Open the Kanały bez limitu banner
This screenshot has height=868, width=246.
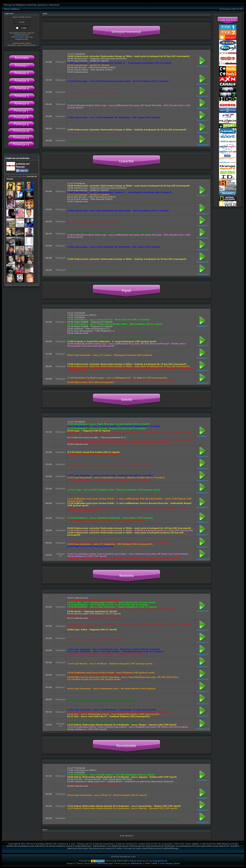[x=228, y=20]
